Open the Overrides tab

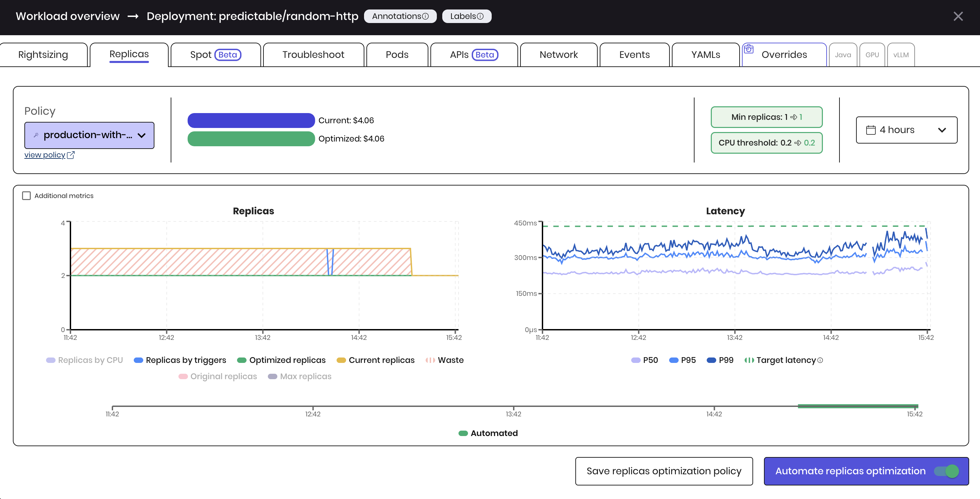784,55
